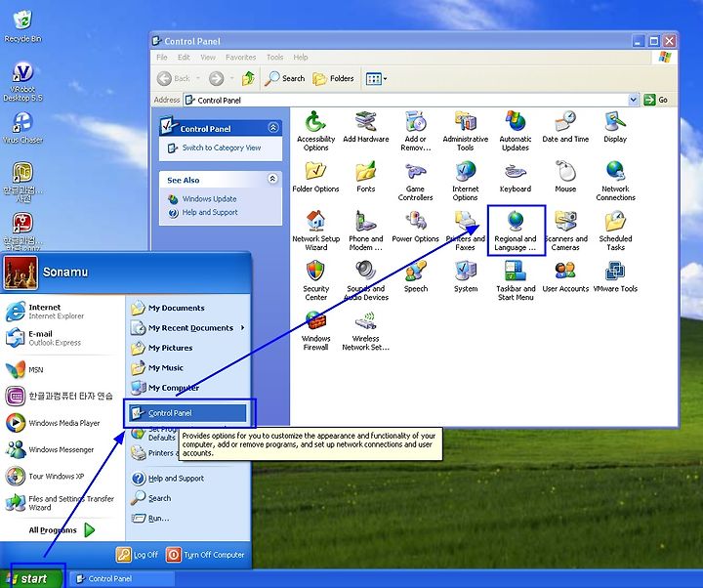Open the Display applet icon
This screenshot has width=703, height=588.
[615, 127]
